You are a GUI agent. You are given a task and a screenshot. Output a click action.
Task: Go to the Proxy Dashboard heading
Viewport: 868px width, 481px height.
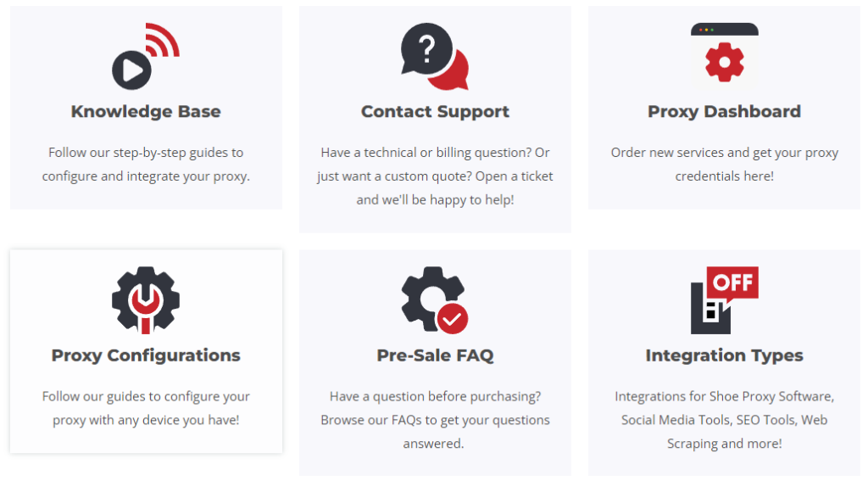point(724,112)
